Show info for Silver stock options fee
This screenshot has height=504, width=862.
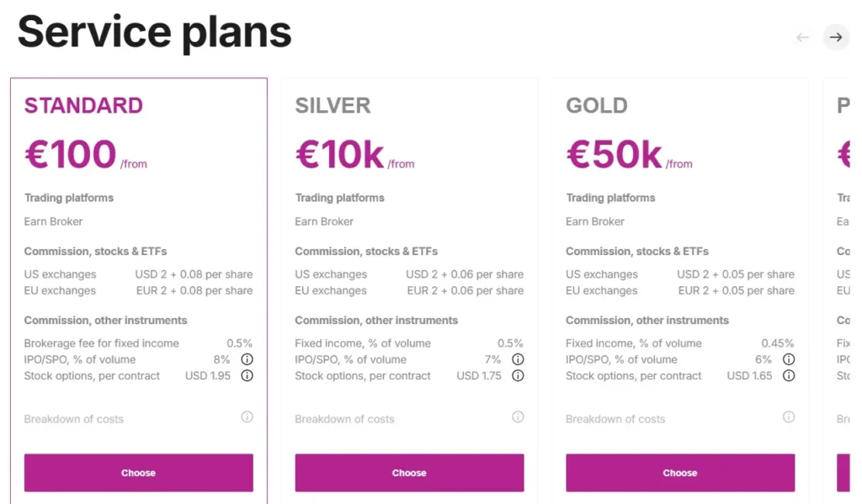click(x=518, y=376)
